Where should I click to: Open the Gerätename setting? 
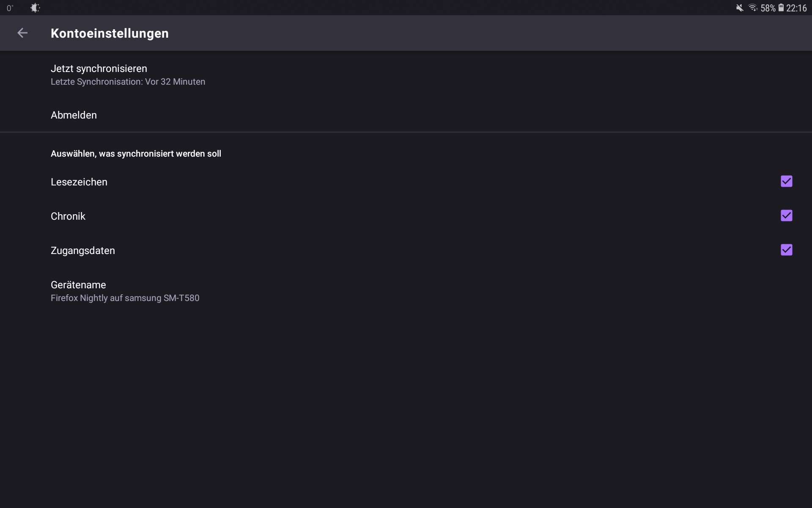[78, 285]
